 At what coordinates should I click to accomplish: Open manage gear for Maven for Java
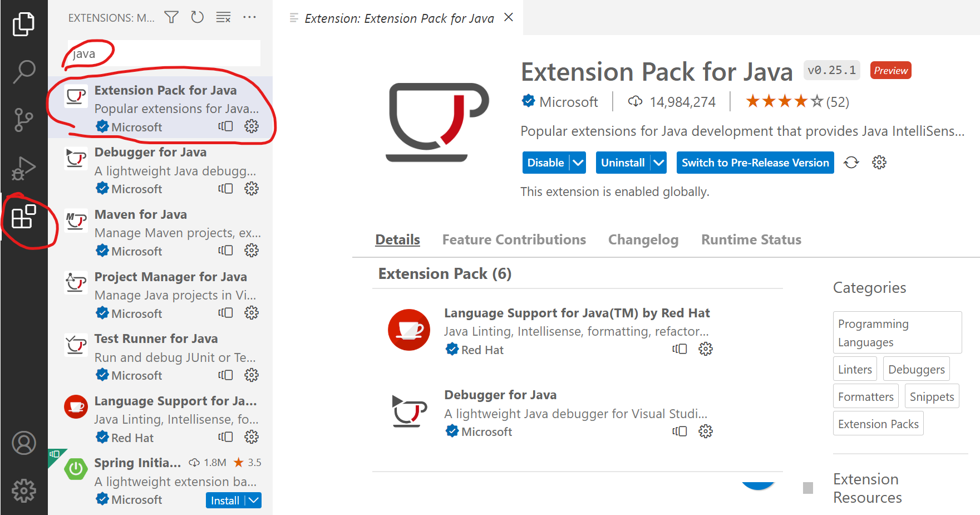point(252,251)
